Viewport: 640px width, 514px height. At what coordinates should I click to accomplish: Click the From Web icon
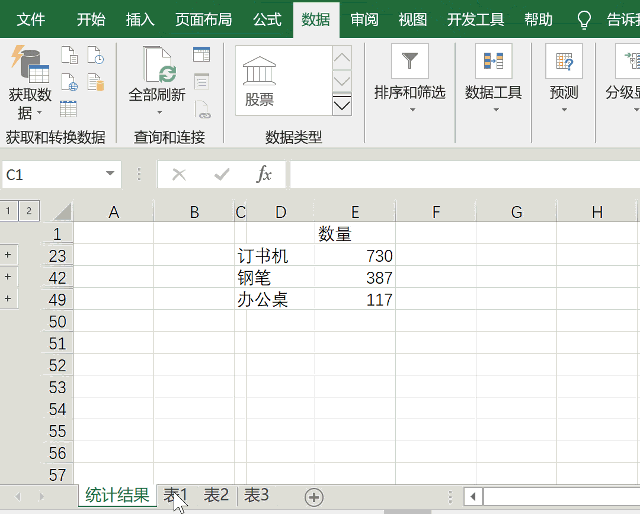69,82
